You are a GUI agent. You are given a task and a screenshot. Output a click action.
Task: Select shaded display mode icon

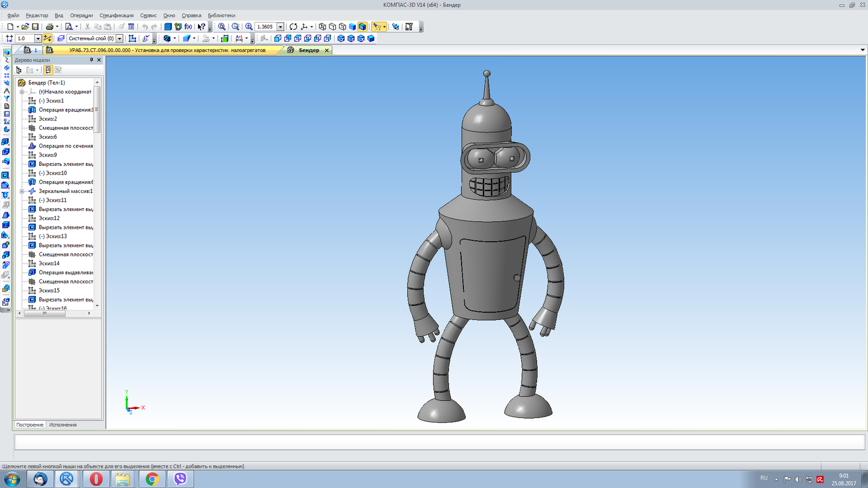[x=353, y=27]
